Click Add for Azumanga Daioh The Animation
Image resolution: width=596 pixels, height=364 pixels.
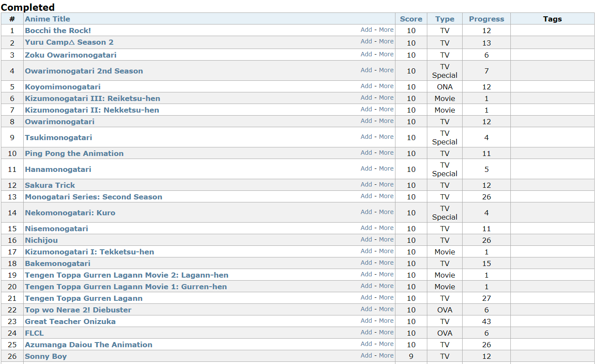(x=366, y=344)
